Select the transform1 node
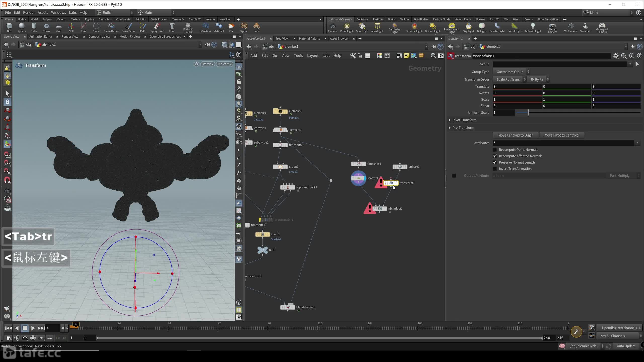644x362 pixels. coord(391,183)
